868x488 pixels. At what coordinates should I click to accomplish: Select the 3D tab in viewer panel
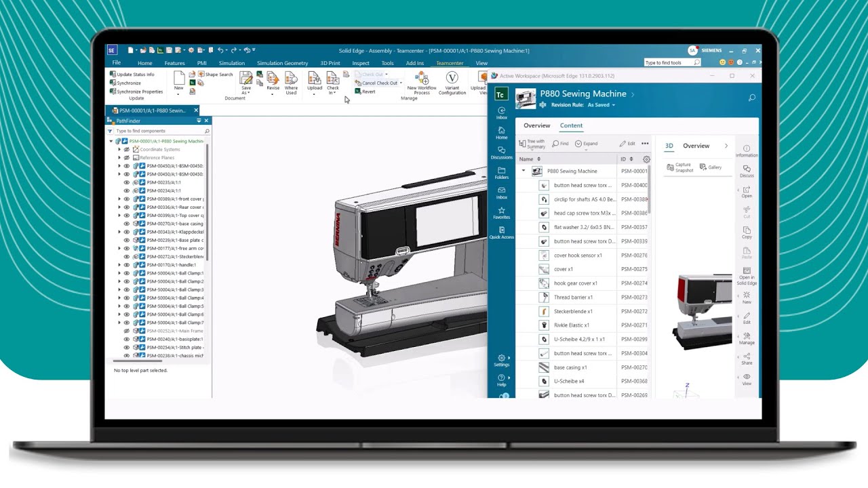[669, 146]
